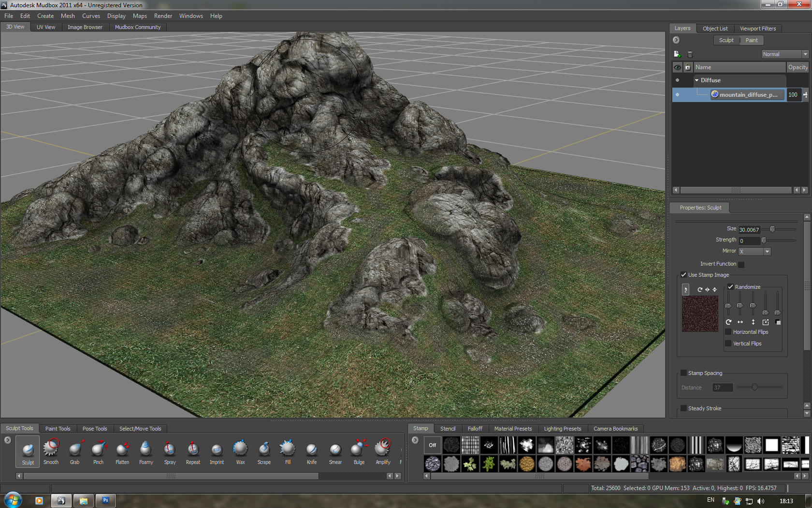Uncheck the Use Stamp Image checkbox
The image size is (812, 508).
tap(684, 275)
